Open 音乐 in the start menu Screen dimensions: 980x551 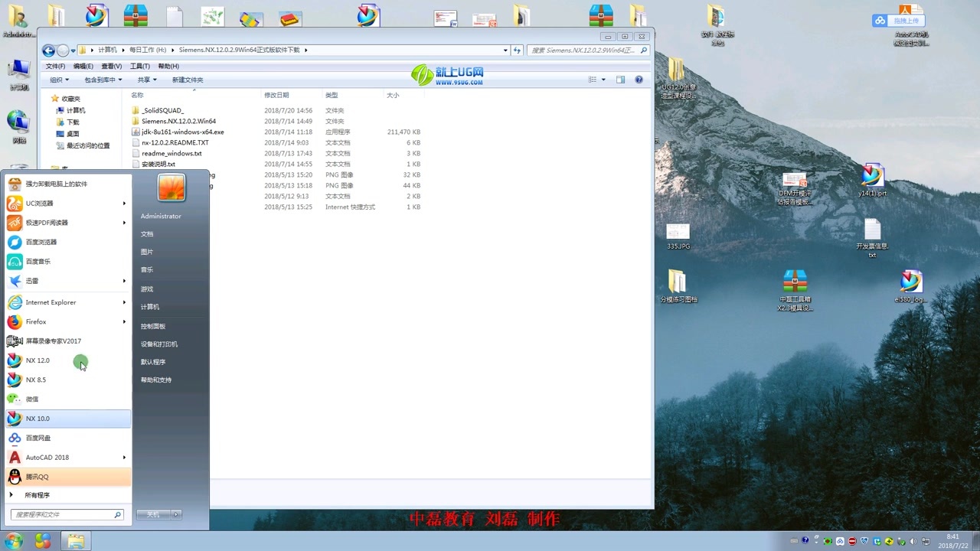point(147,269)
